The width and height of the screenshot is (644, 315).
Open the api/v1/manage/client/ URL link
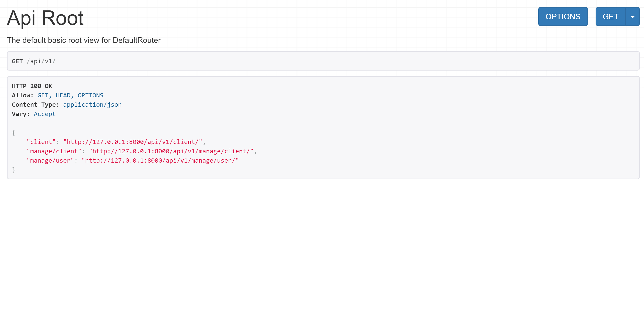pyautogui.click(x=171, y=151)
